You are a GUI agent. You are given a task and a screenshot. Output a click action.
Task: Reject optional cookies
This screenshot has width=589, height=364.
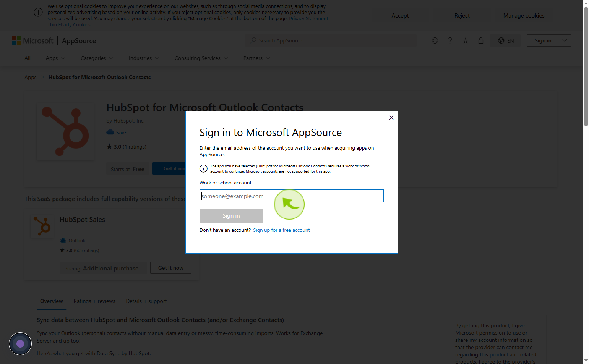(462, 16)
